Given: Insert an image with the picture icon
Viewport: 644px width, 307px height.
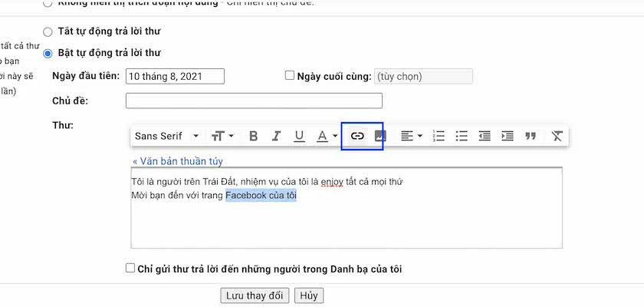Looking at the screenshot, I should tap(380, 136).
